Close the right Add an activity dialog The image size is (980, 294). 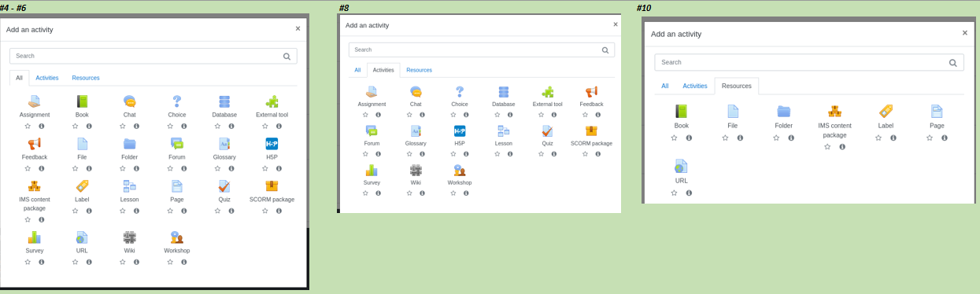965,32
